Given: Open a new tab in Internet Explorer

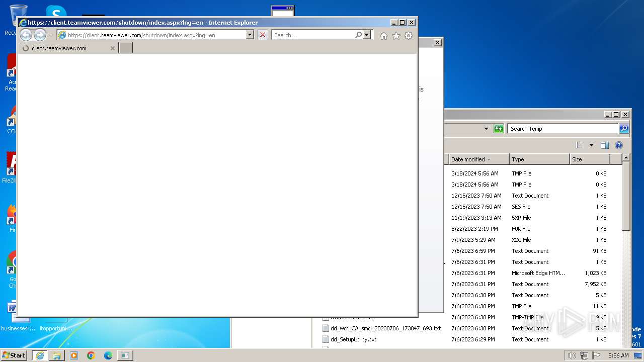Looking at the screenshot, I should (125, 48).
